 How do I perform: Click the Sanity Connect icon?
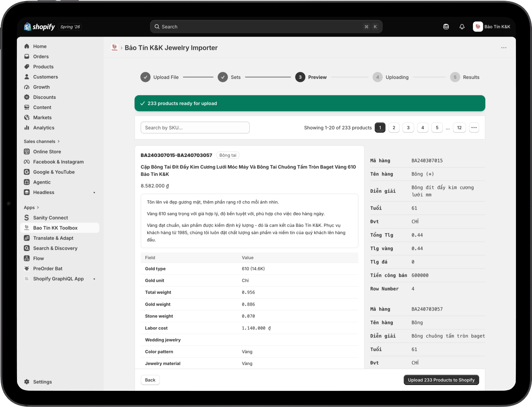27,218
